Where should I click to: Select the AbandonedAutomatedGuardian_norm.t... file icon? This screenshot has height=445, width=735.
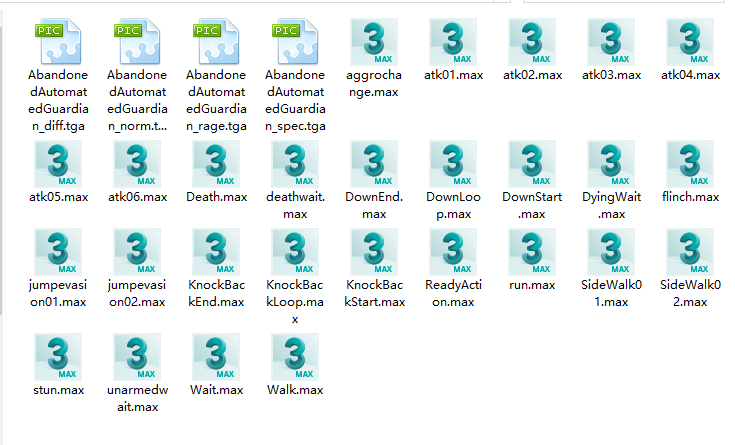point(137,42)
